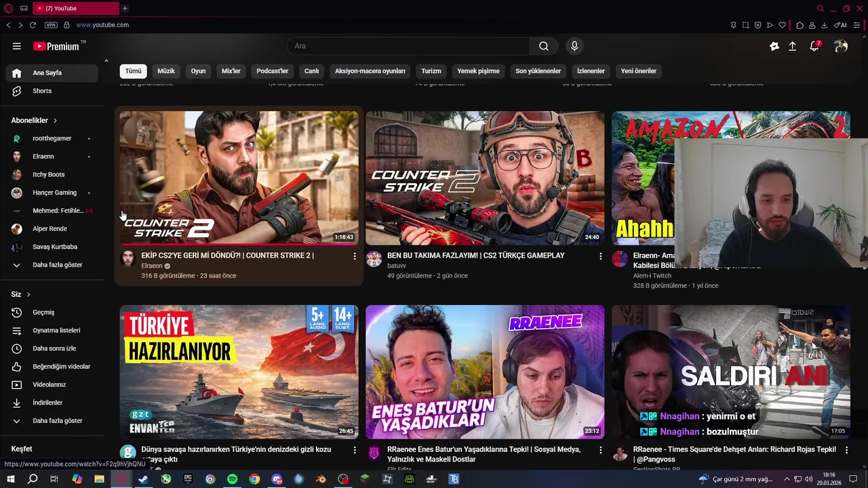This screenshot has height=488, width=868.
Task: Open the Enes Batur'un Yaşadıkları thumbnail
Action: pyautogui.click(x=485, y=372)
